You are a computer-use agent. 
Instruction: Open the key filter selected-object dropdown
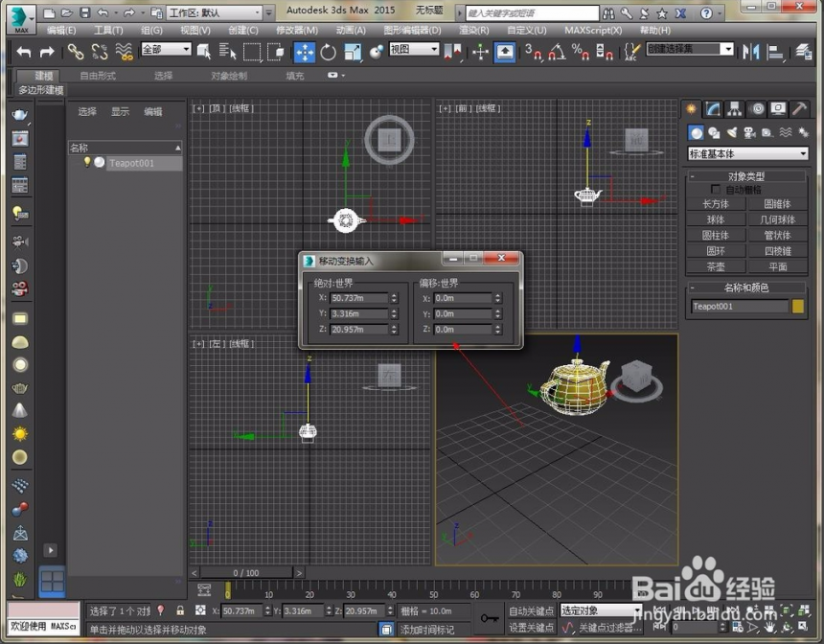[x=601, y=610]
